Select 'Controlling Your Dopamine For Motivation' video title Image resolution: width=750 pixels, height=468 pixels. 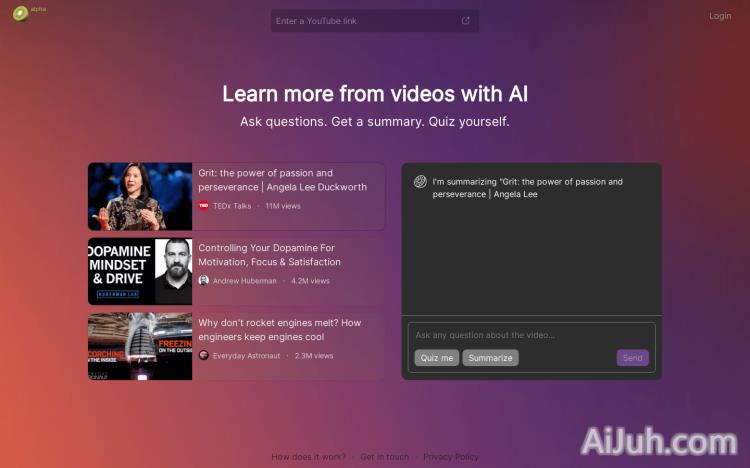click(269, 255)
